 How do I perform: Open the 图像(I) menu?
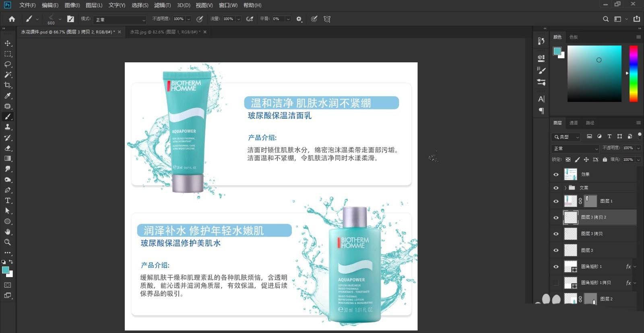[72, 5]
